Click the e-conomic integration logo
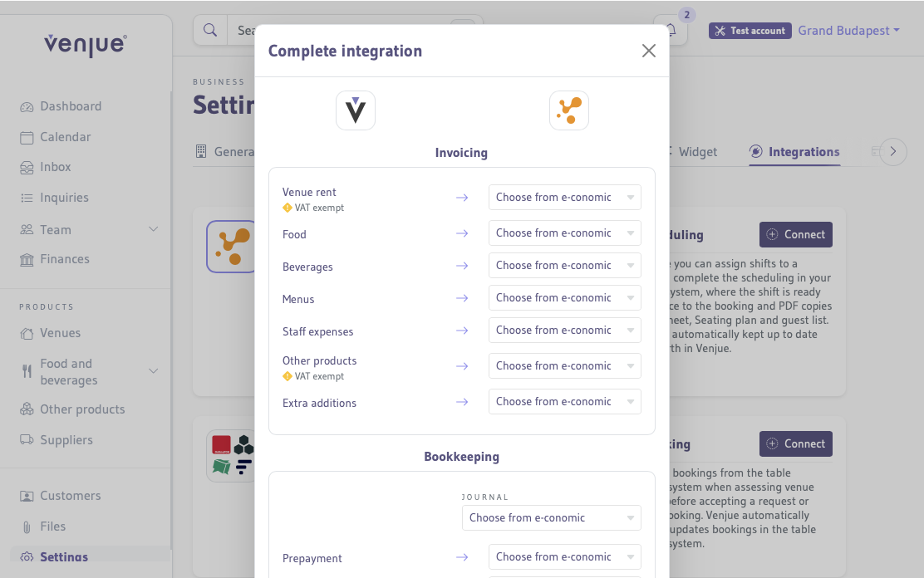Image resolution: width=924 pixels, height=578 pixels. (x=569, y=110)
